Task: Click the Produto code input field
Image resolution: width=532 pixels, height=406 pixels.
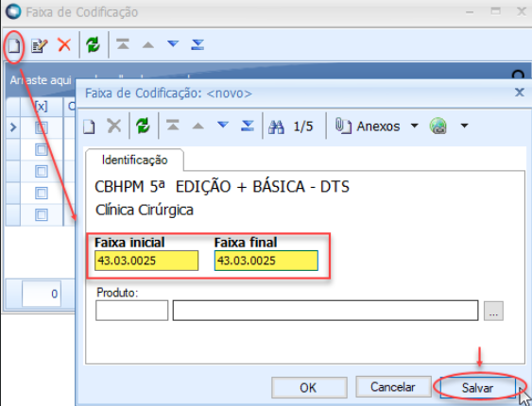Action: (x=131, y=311)
